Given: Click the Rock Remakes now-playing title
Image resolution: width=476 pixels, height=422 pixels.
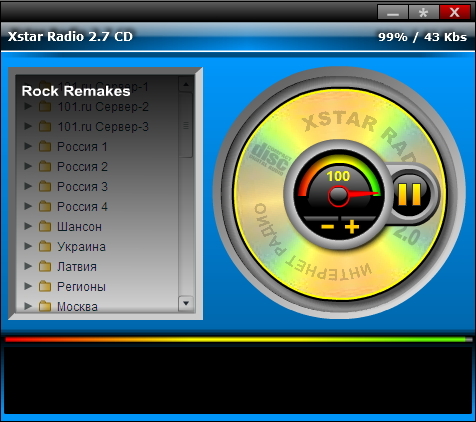Looking at the screenshot, I should [x=76, y=91].
